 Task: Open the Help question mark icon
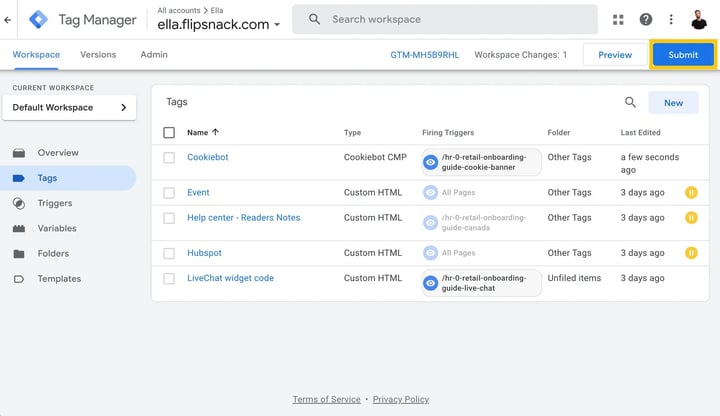click(646, 19)
